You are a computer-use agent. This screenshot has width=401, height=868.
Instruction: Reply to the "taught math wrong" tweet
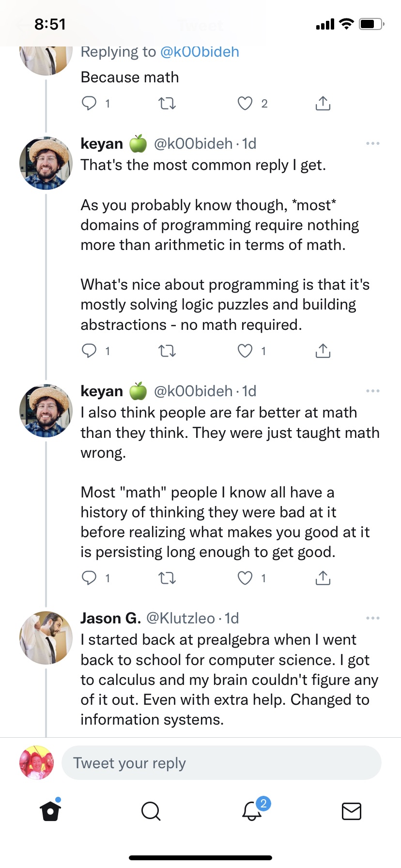tap(89, 578)
